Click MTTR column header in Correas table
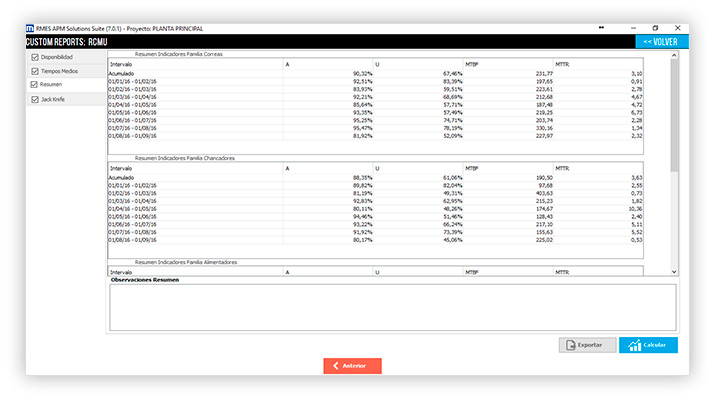This screenshot has width=716, height=399. tap(562, 64)
